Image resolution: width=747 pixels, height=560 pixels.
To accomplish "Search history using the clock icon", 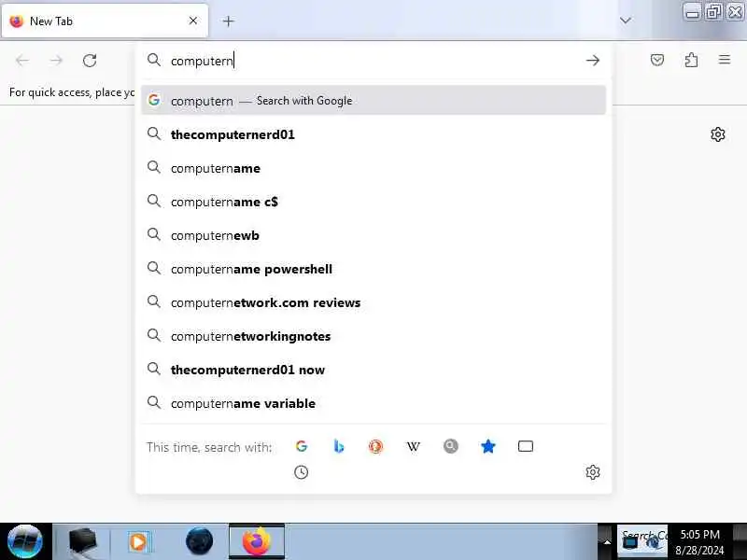I will [x=301, y=472].
